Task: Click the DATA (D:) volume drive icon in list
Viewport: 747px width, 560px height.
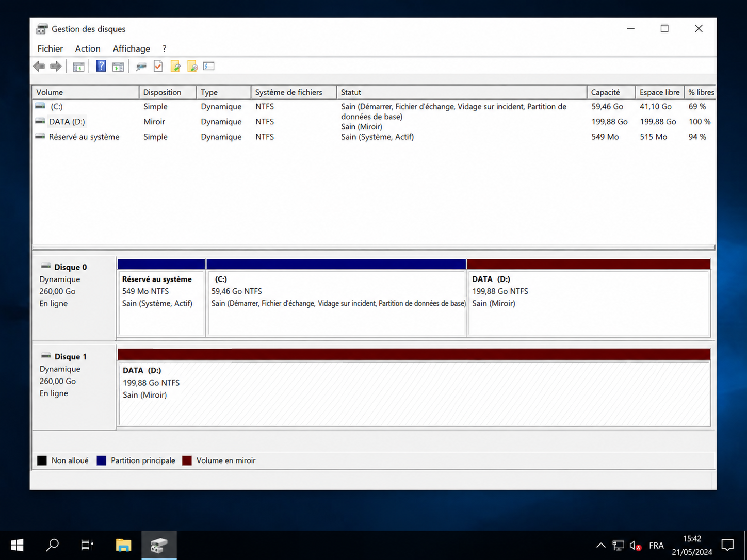Action: pyautogui.click(x=40, y=121)
